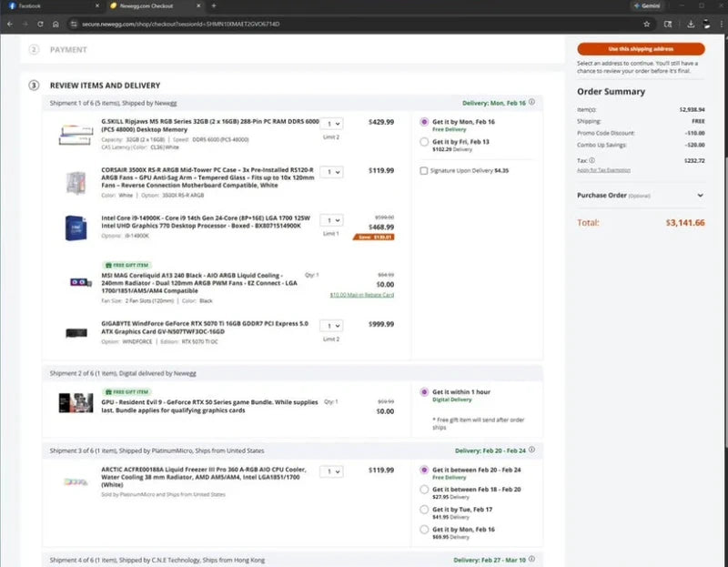Open the browser three-dot menu
The height and width of the screenshot is (567, 728).
coord(721,25)
